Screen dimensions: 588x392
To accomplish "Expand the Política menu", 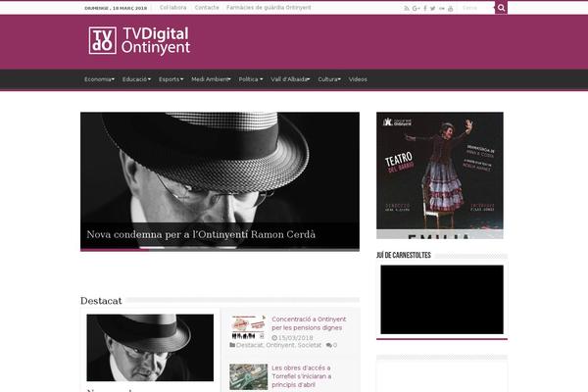I will click(x=251, y=79).
